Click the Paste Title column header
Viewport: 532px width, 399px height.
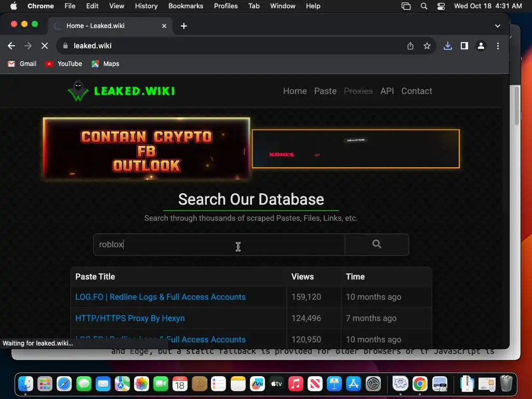pos(95,276)
